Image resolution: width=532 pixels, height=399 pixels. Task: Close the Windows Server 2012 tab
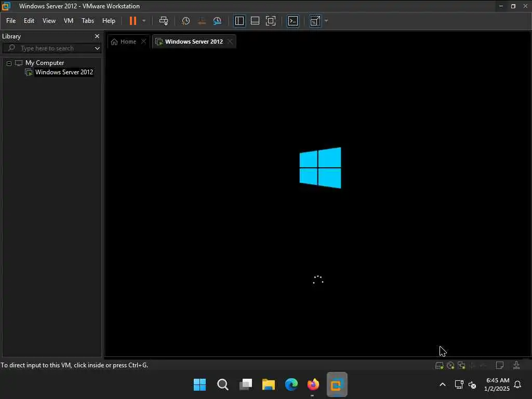[230, 42]
